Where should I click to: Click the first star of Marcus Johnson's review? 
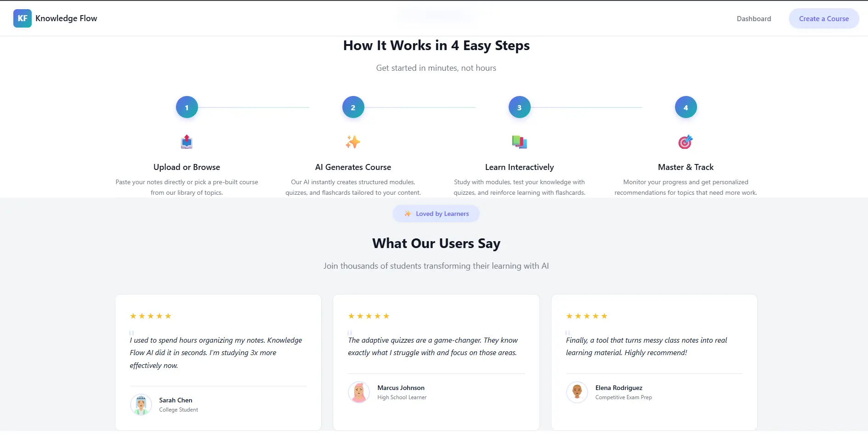[351, 316]
